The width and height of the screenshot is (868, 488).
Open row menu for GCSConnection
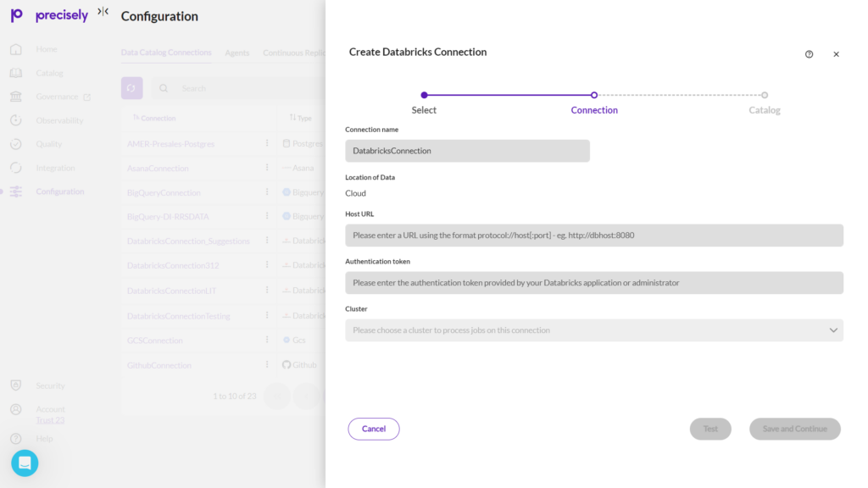(x=267, y=340)
